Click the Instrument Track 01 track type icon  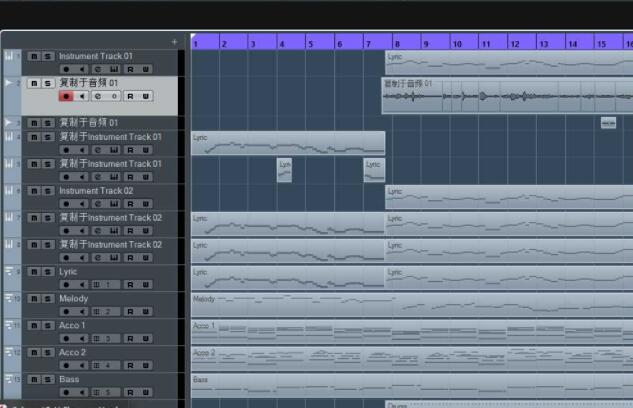tap(9, 56)
